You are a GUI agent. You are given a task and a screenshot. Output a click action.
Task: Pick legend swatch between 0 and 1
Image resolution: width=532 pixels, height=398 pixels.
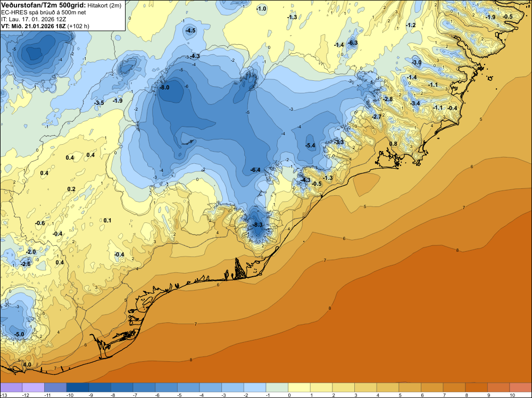pyautogui.click(x=299, y=387)
